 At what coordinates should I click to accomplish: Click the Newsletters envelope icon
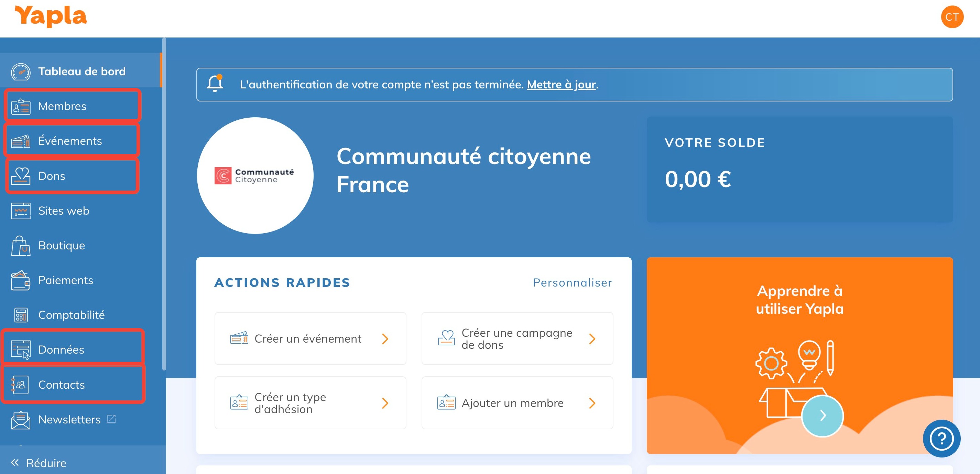(21, 420)
